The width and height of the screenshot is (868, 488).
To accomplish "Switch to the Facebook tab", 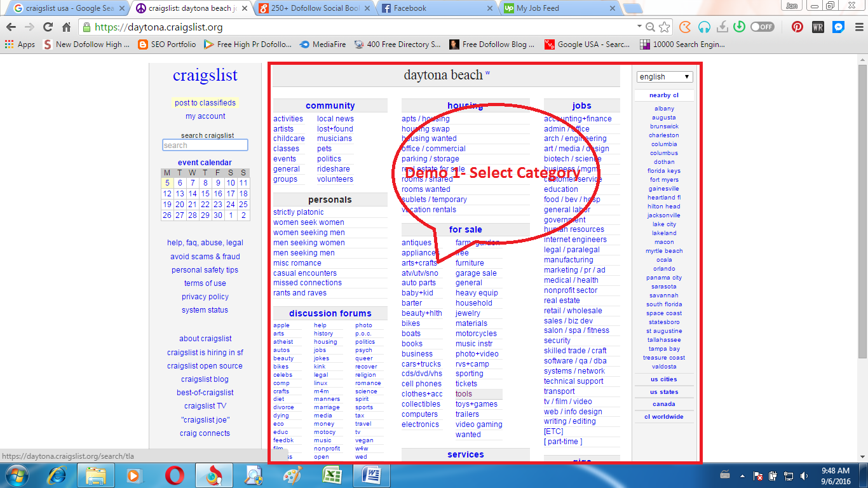I will pos(438,8).
